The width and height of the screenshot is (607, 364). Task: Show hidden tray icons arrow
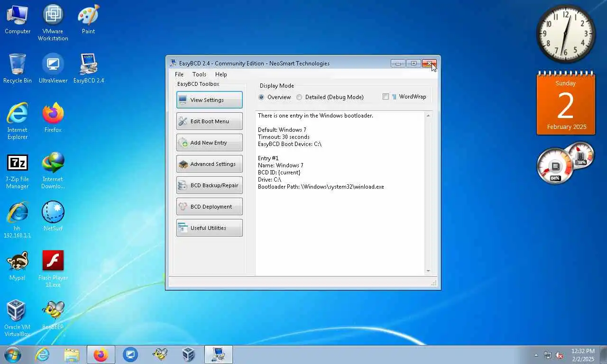point(536,355)
